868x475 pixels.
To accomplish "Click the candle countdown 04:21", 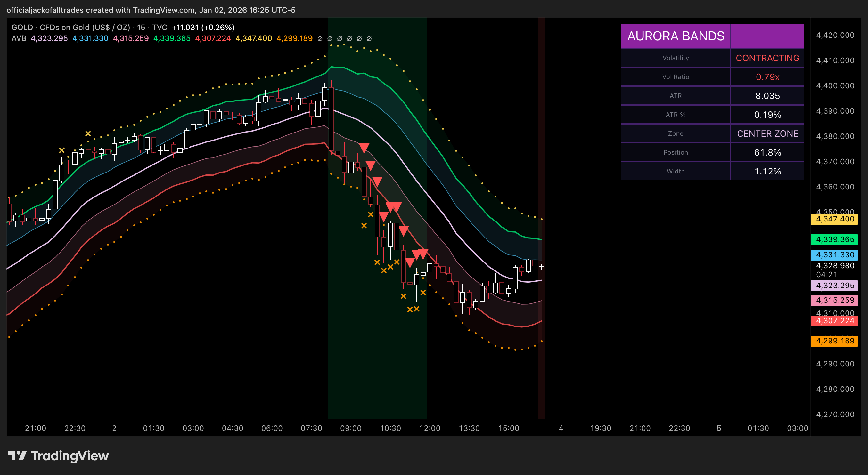I will (x=827, y=274).
